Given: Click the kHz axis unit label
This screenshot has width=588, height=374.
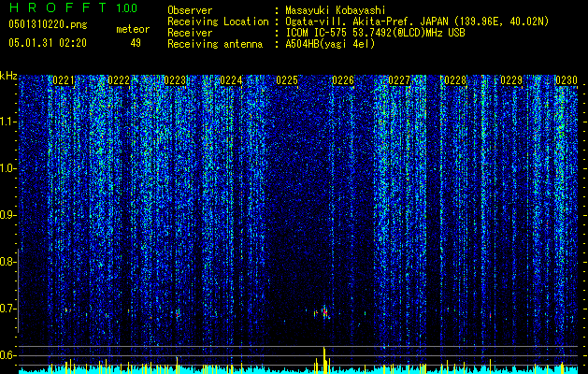Looking at the screenshot, I should (x=8, y=76).
